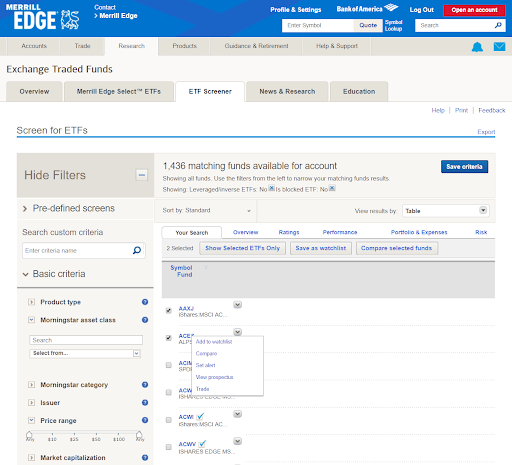This screenshot has width=512, height=465.
Task: Open actions dropdown for ACWI
Action: 237,414
